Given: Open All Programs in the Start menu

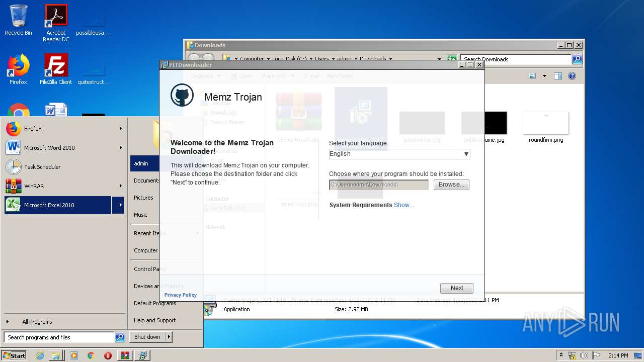Looking at the screenshot, I should point(64,322).
